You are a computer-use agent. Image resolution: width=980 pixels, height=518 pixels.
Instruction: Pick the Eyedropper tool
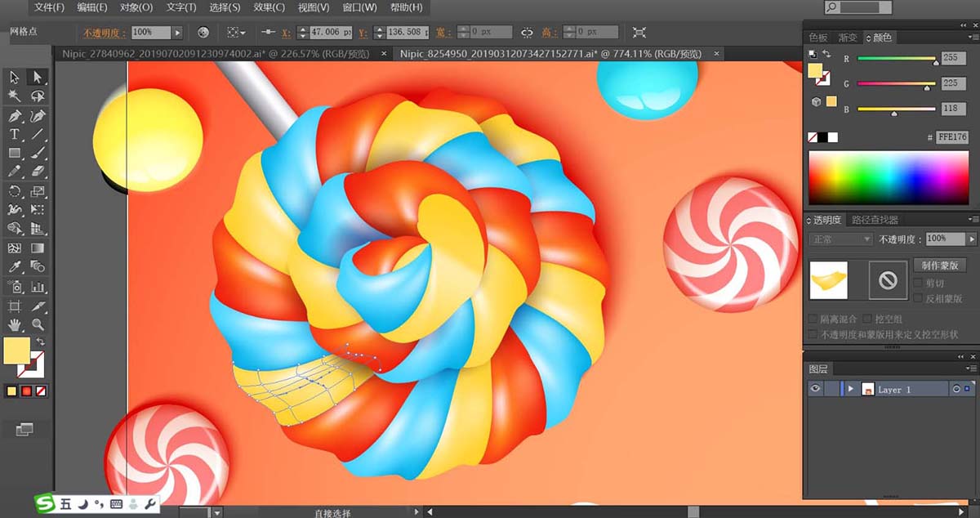pos(15,266)
